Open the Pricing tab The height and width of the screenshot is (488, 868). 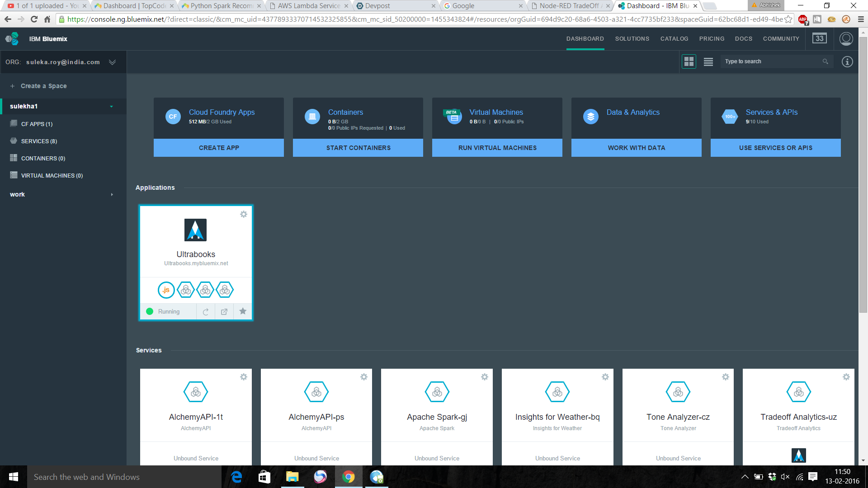coord(712,39)
